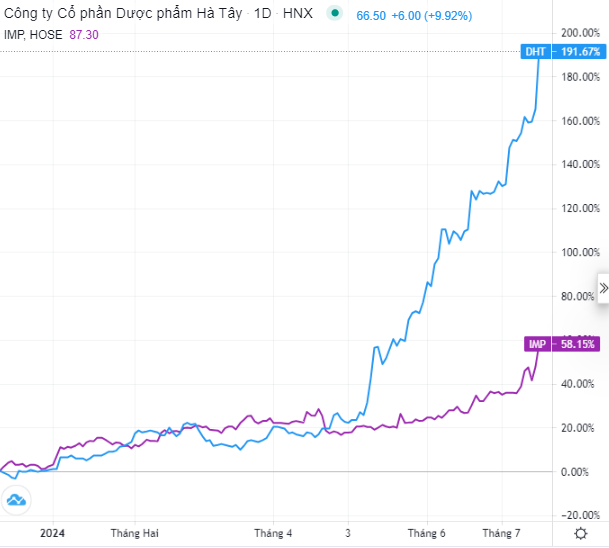Click the 191.67% price label
This screenshot has height=548, width=609.
[x=577, y=51]
